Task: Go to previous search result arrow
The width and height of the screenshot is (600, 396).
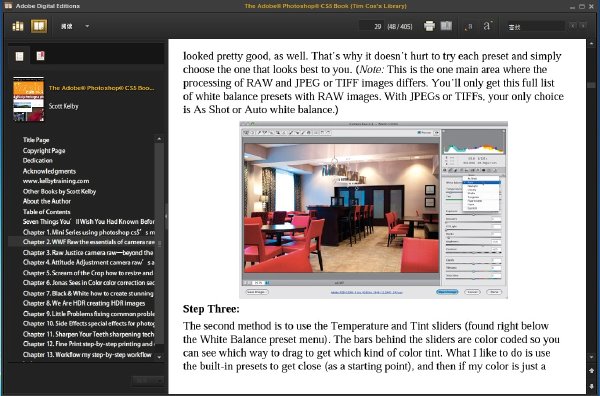Action: pyautogui.click(x=572, y=26)
